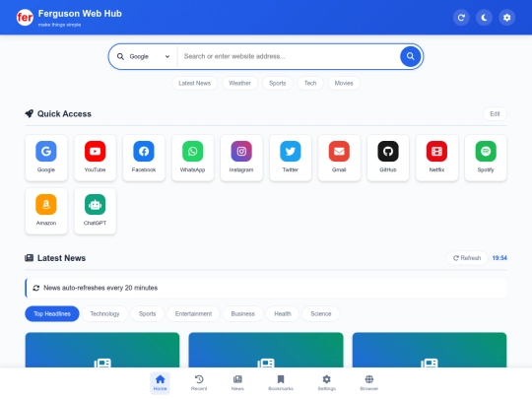Go to Home in bottom navigation
The image size is (532, 399).
click(x=161, y=383)
